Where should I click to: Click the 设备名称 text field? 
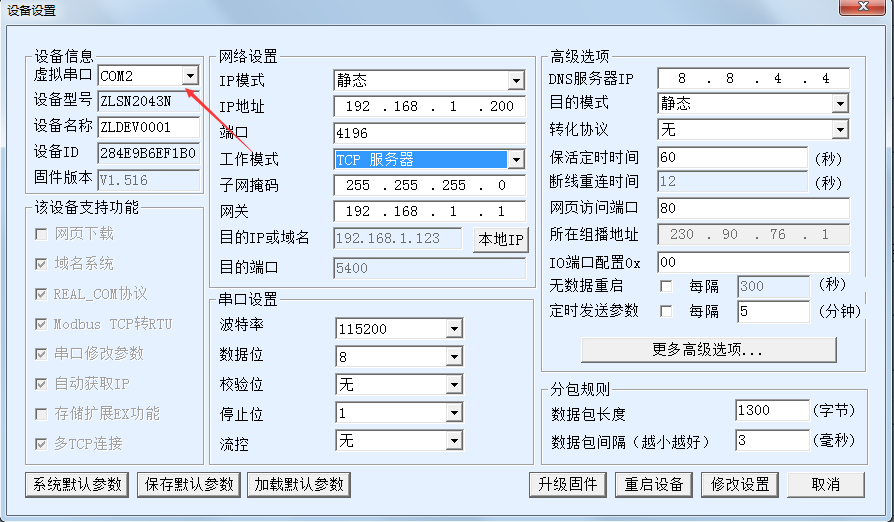point(148,127)
